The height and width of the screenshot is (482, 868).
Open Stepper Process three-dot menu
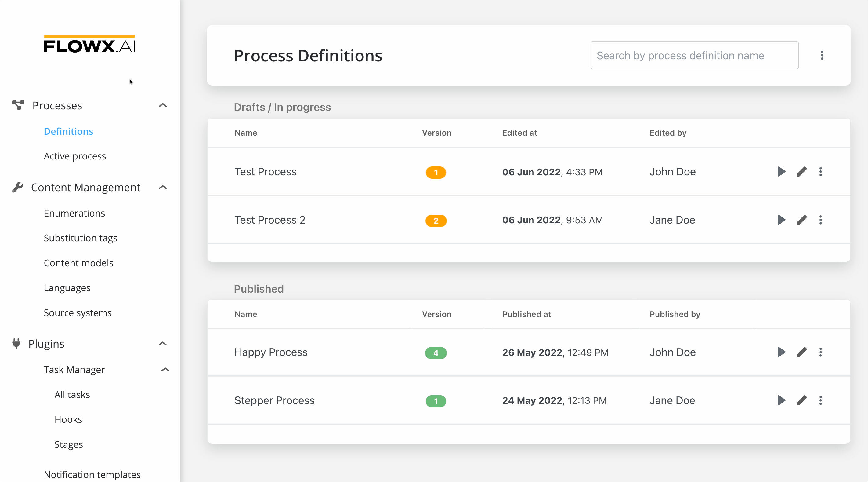[x=820, y=400]
